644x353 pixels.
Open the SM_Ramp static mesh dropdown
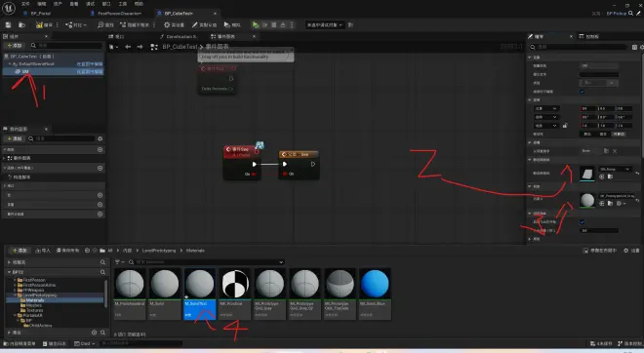[x=615, y=169]
